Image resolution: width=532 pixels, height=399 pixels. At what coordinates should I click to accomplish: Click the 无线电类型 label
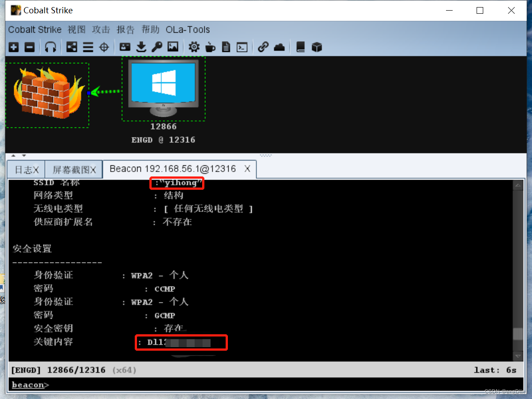click(58, 209)
